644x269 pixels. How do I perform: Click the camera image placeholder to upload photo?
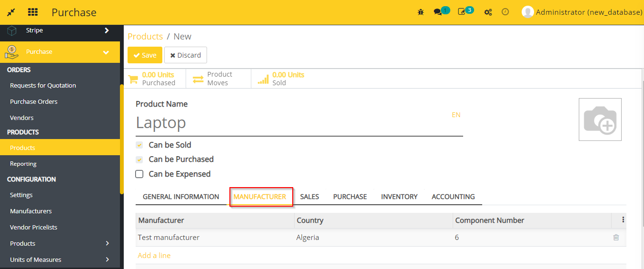tap(600, 120)
